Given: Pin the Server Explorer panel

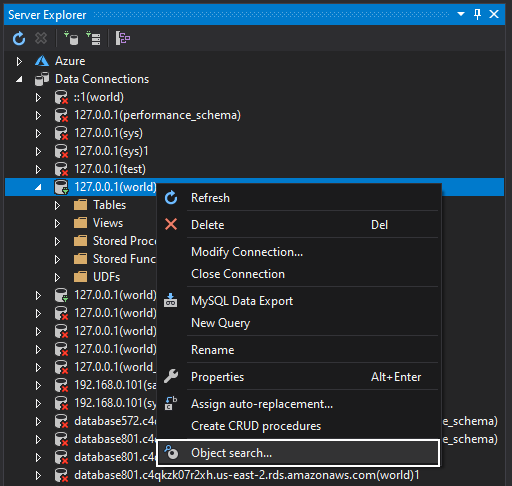Looking at the screenshot, I should pyautogui.click(x=477, y=14).
